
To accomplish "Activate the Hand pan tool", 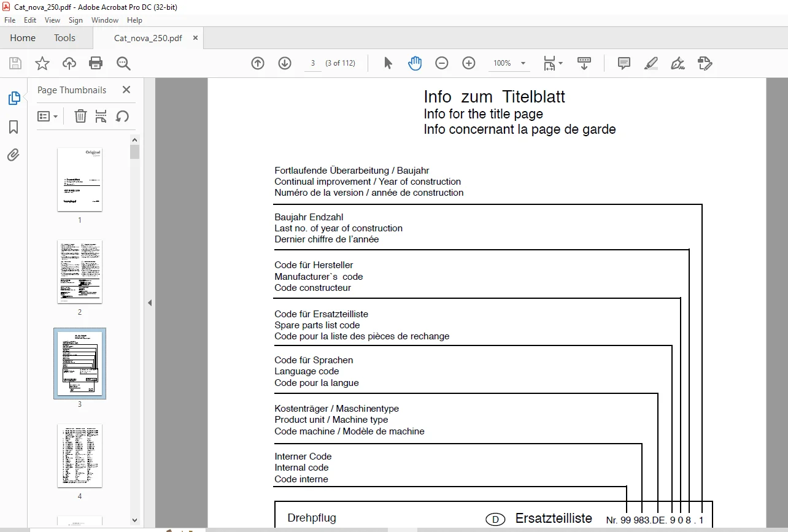I will 415,63.
